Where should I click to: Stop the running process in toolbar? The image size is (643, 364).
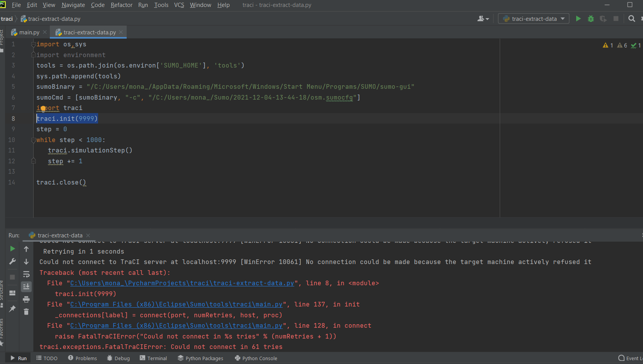[616, 19]
